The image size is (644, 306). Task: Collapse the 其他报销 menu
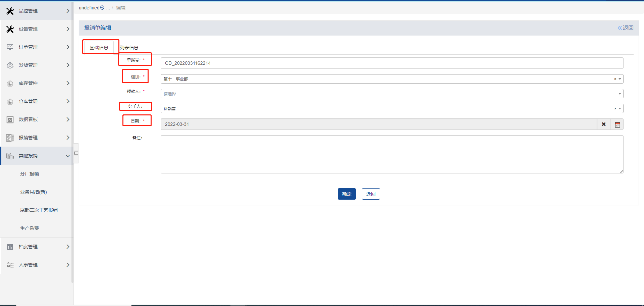[67, 156]
